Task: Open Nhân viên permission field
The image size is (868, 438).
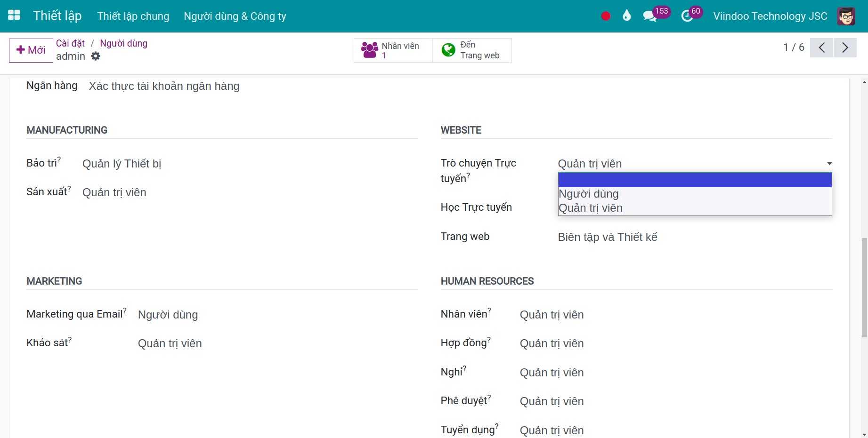Action: point(676,315)
